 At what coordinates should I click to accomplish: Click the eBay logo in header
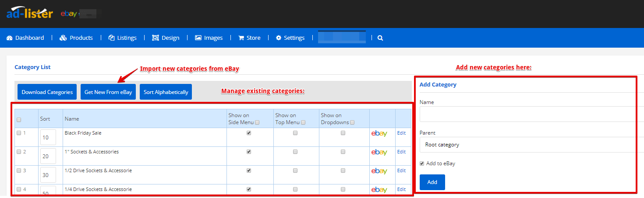tap(69, 14)
